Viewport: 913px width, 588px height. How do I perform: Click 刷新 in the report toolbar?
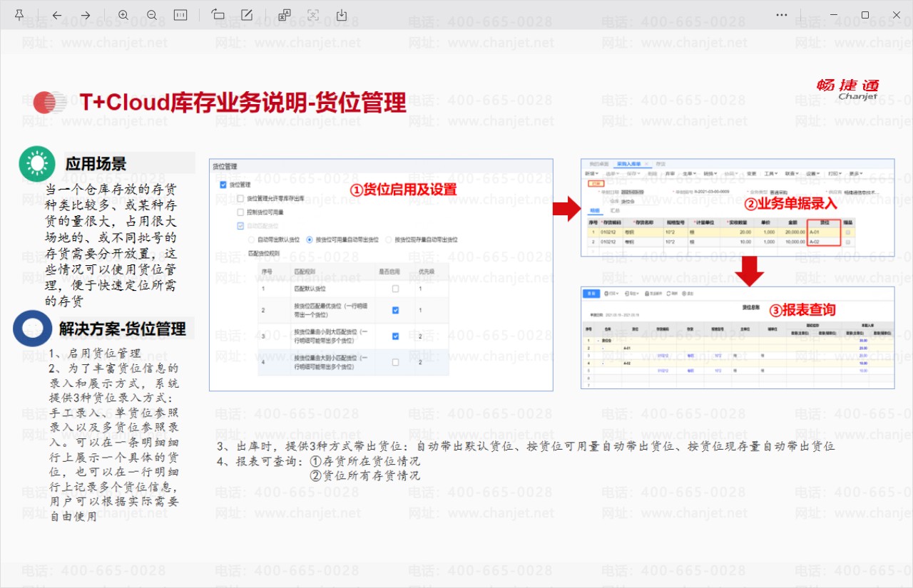click(x=671, y=294)
